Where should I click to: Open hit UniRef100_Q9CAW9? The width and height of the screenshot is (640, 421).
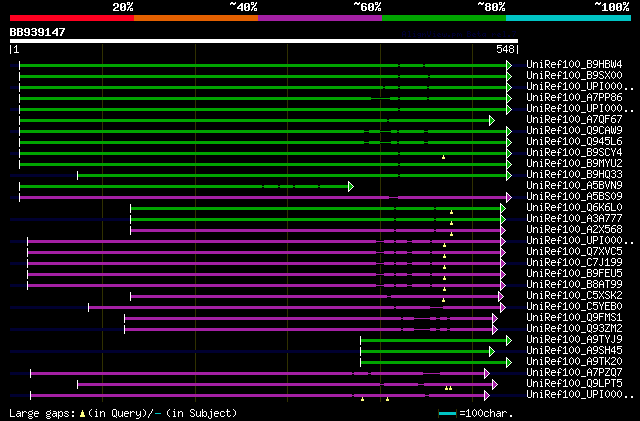click(x=574, y=130)
